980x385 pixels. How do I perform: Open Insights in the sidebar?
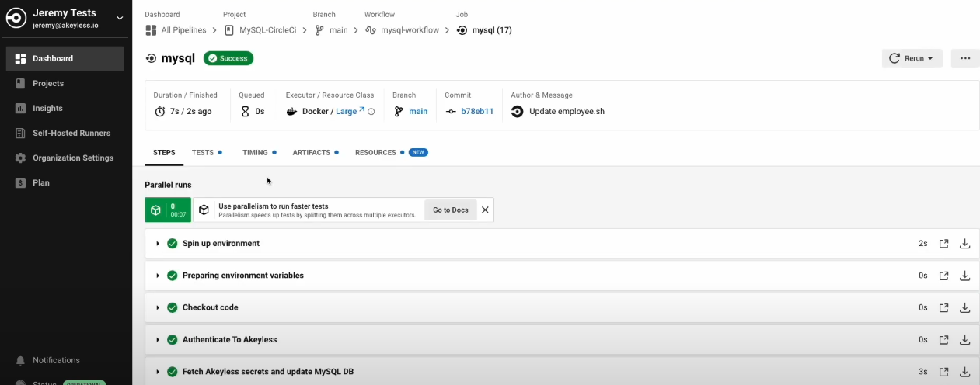65,108
